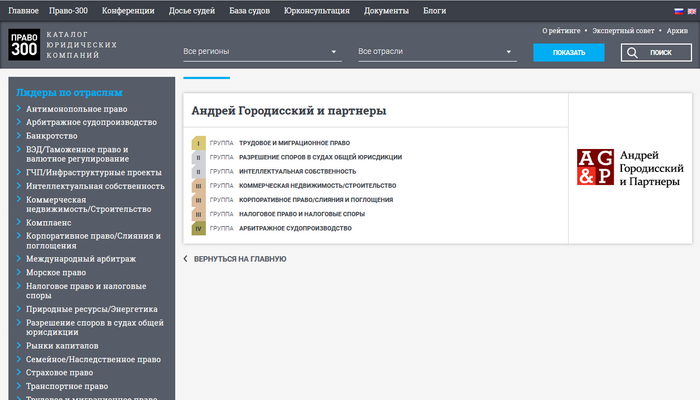Viewport: 700px width, 400px height.
Task: Select Страховое право in sidebar
Action: point(59,373)
